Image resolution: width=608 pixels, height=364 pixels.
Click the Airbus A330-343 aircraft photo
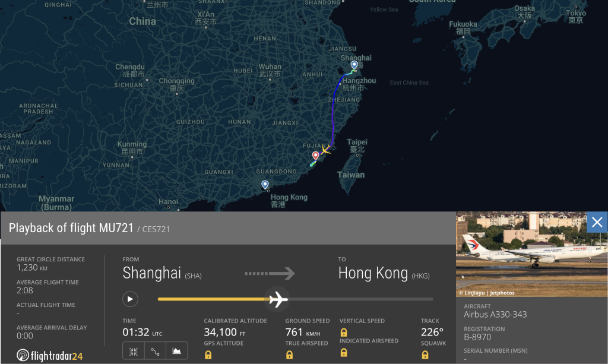click(x=528, y=252)
